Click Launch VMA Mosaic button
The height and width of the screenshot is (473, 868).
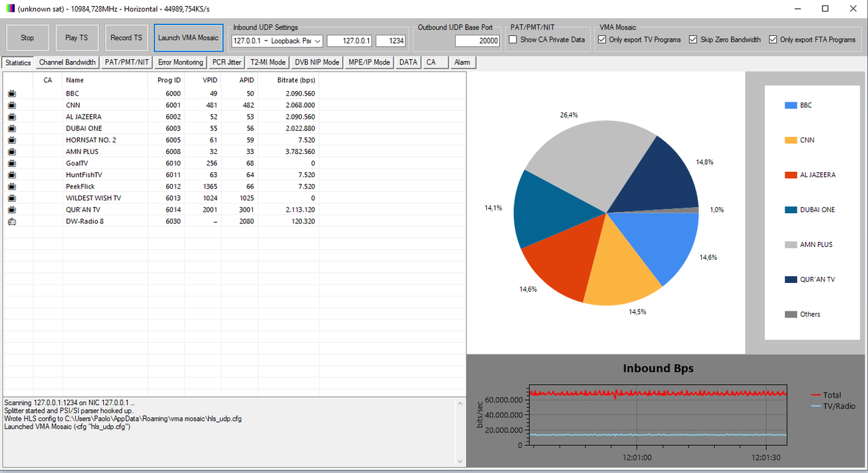tap(189, 38)
